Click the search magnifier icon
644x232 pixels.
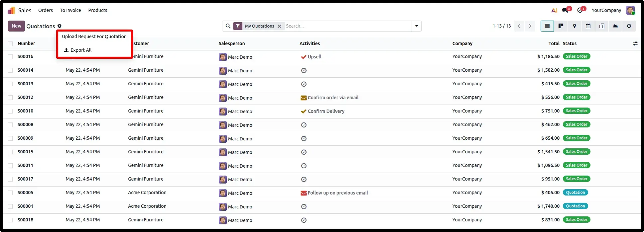pos(228,26)
